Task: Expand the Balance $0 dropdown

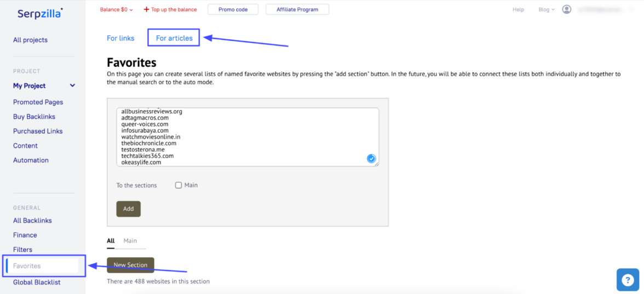Action: pyautogui.click(x=116, y=9)
